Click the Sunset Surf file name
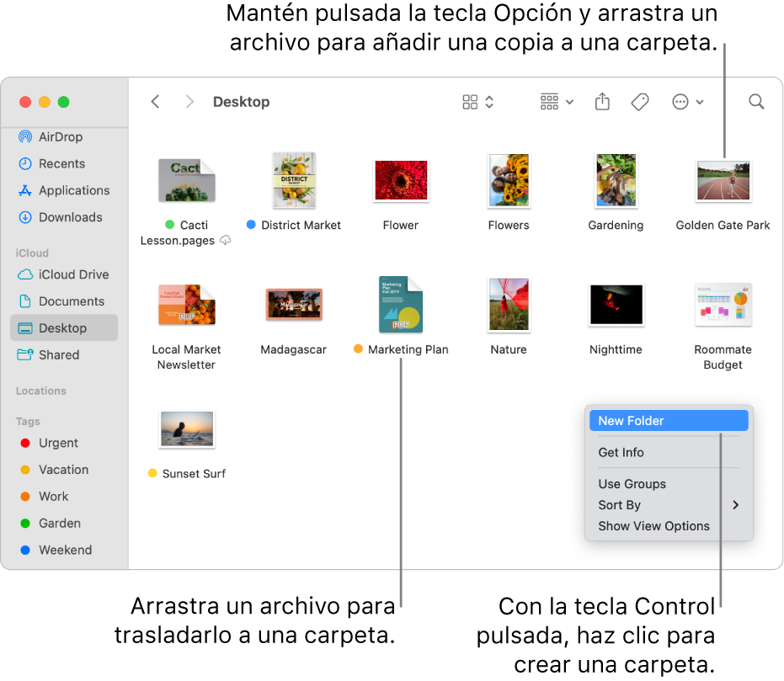784x681 pixels. 194,474
